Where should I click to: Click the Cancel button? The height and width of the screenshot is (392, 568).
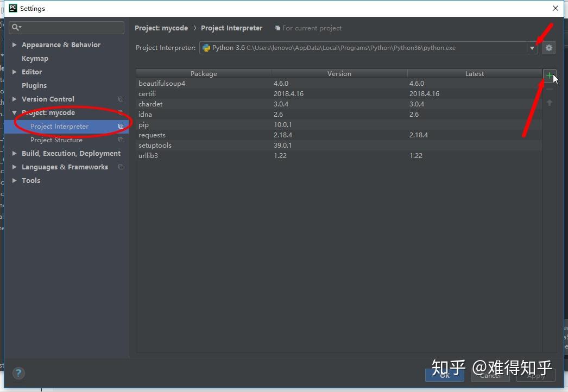tap(490, 376)
